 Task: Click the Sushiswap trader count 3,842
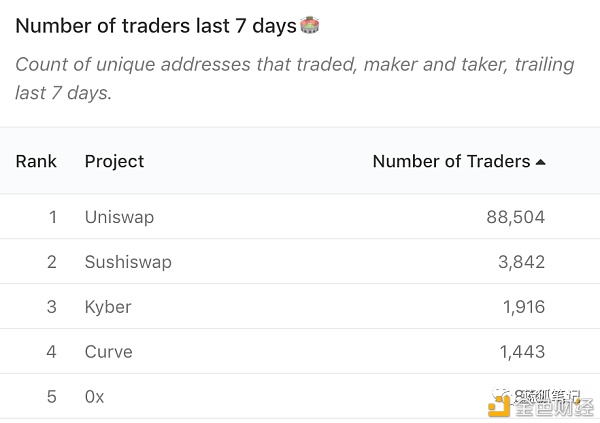522,262
